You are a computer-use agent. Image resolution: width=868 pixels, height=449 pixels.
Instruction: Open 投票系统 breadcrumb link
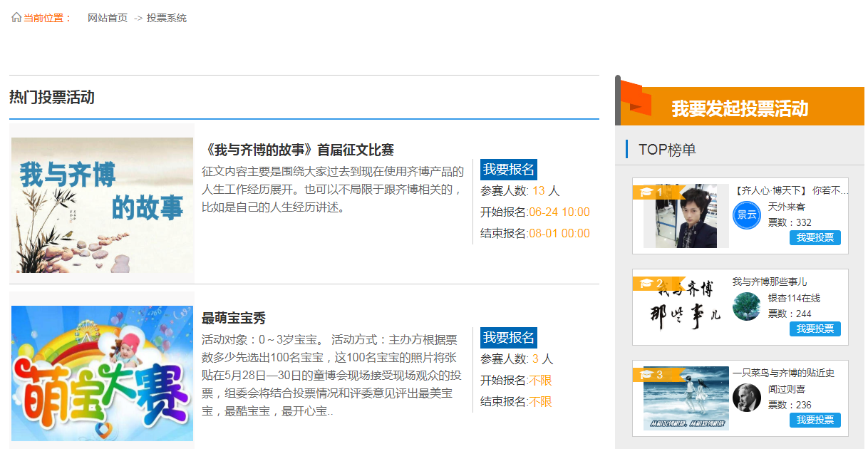coord(167,18)
